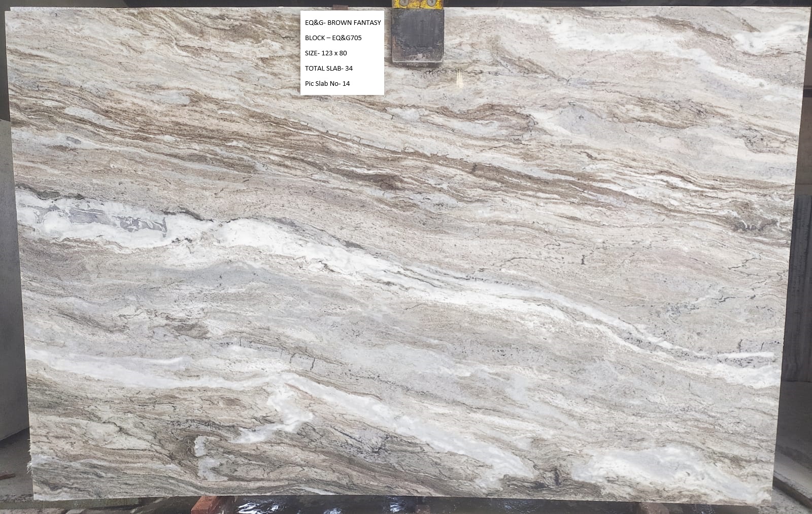Click a bolt on the yellow clamp
The image size is (812, 514).
point(404,4)
